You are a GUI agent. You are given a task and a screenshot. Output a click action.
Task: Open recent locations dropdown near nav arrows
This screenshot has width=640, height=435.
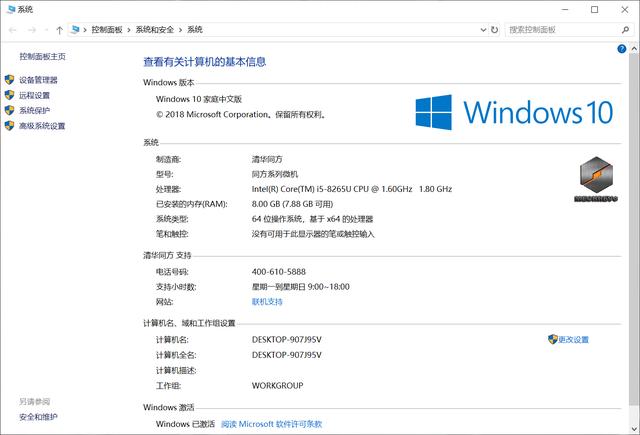point(46,30)
